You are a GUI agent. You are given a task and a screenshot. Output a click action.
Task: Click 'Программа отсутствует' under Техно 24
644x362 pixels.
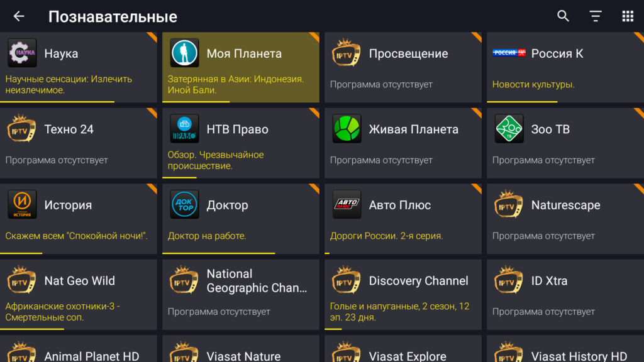tap(56, 160)
